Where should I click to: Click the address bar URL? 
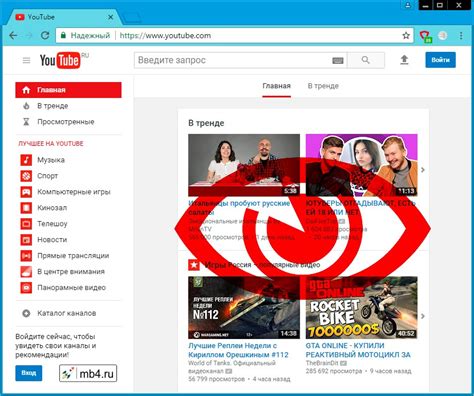[x=165, y=36]
